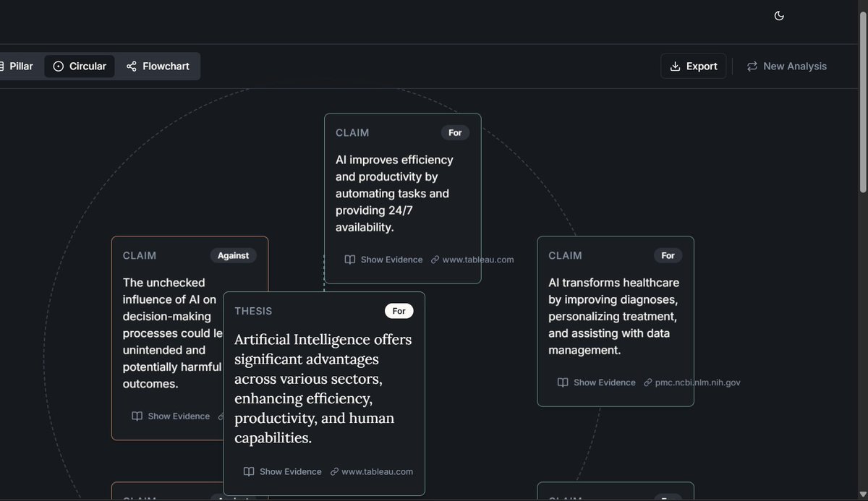The width and height of the screenshot is (868, 501).
Task: Toggle the Against badge on the decision-making claim
Action: point(233,254)
